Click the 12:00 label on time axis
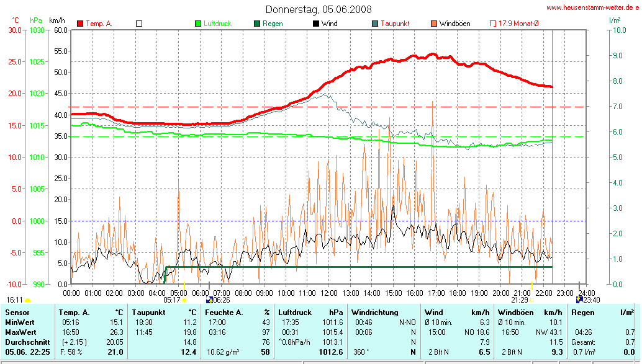Viewport: 642px width, 364px height. pyautogui.click(x=328, y=293)
